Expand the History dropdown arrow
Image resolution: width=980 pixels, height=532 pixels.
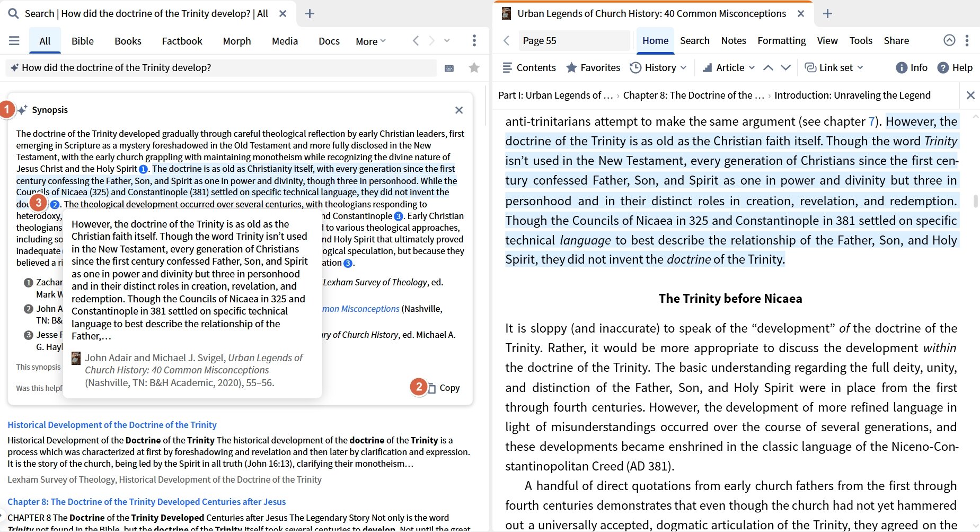[684, 67]
